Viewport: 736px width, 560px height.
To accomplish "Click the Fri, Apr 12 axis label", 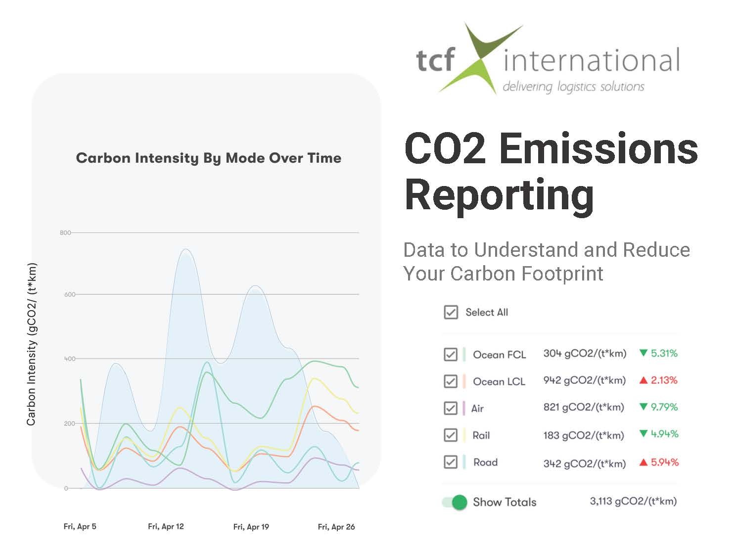I will pos(166,527).
